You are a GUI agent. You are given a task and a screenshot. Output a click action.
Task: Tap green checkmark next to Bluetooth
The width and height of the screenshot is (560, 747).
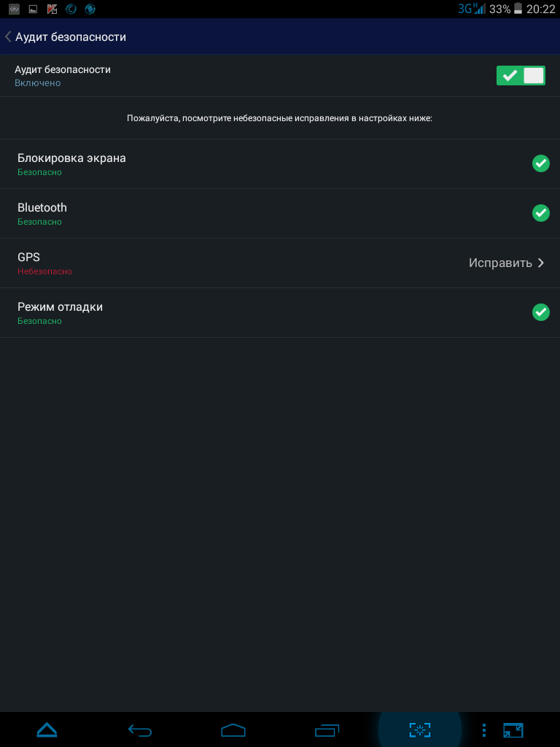pos(540,213)
